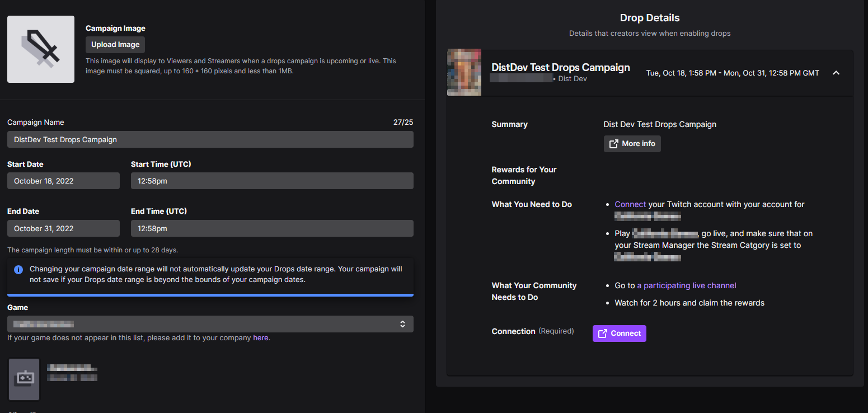This screenshot has width=868, height=413.
Task: Click the blue progress bar under the date notice
Action: pos(210,295)
